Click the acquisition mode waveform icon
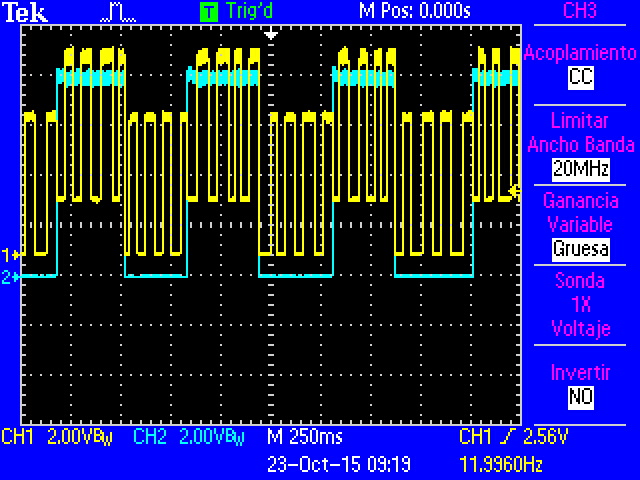The image size is (640, 480). tap(119, 12)
